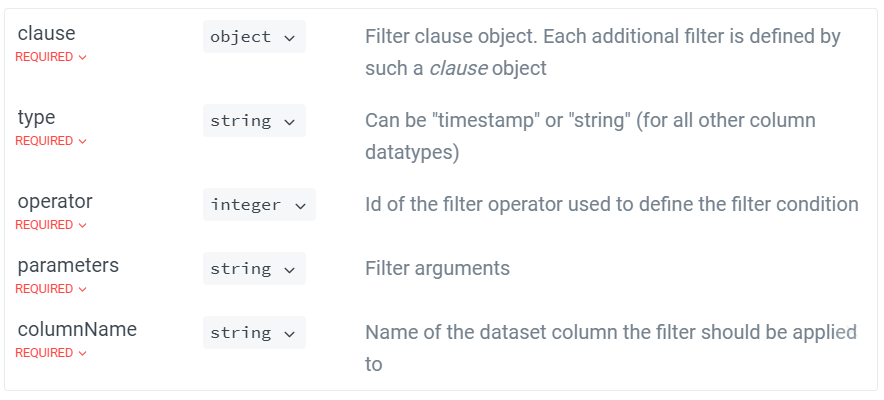Viewport: 884px width, 400px height.
Task: Click the italic clause word in description
Action: [x=458, y=68]
